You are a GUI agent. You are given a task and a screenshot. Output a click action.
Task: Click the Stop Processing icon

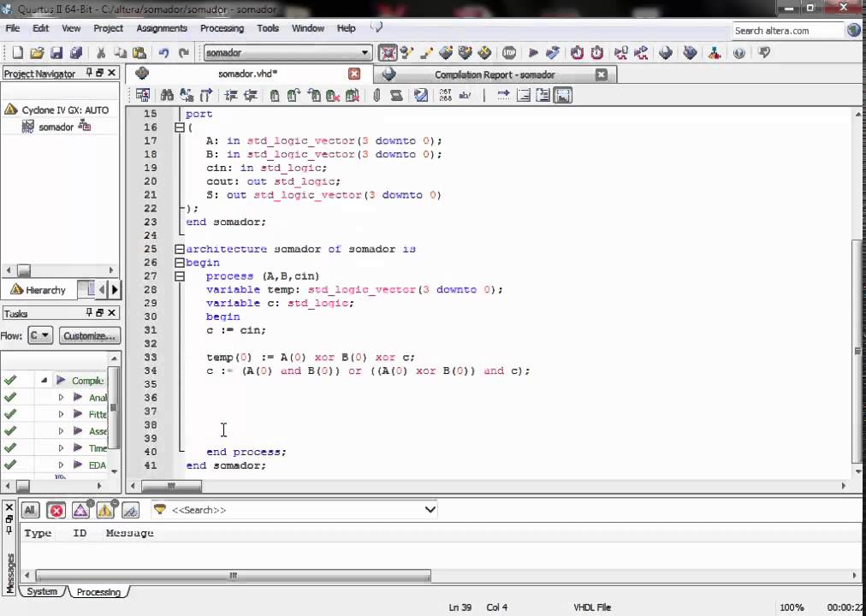[509, 53]
